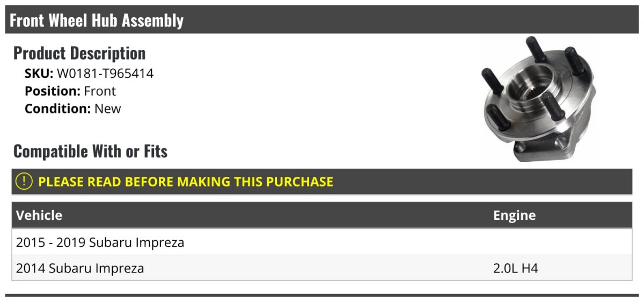
Task: Select the Front Wheel Hub Assembly title bar
Action: tap(322, 20)
